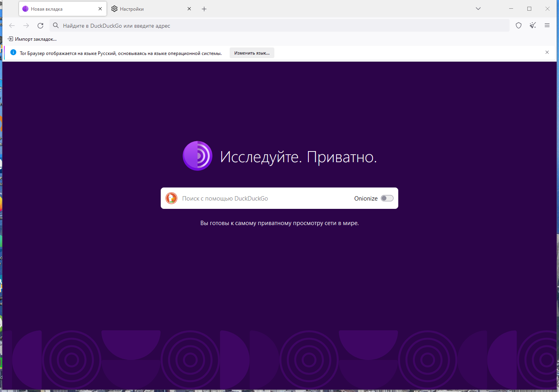Open the shield security level icon
The height and width of the screenshot is (392, 559).
click(519, 26)
